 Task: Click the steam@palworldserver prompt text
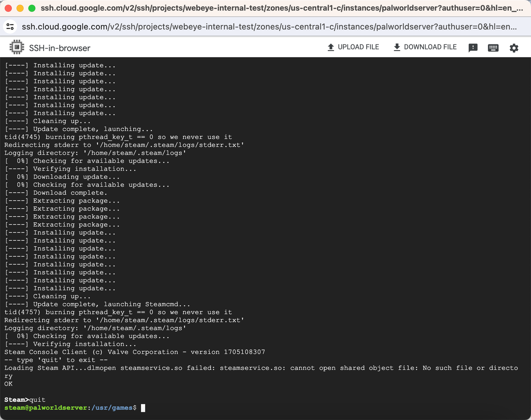point(46,408)
